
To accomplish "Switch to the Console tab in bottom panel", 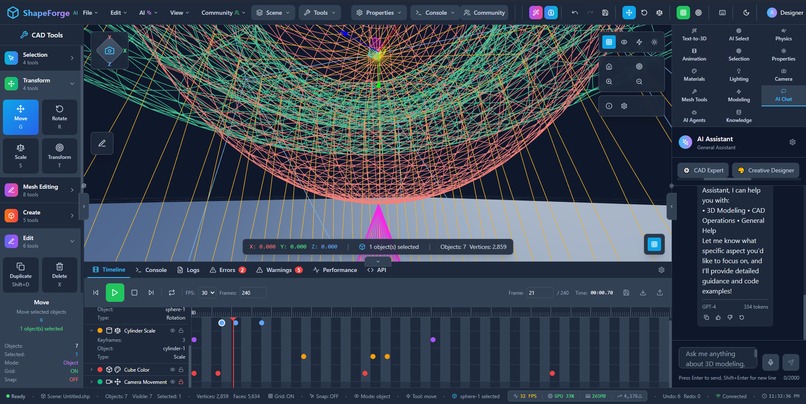I will pyautogui.click(x=151, y=270).
